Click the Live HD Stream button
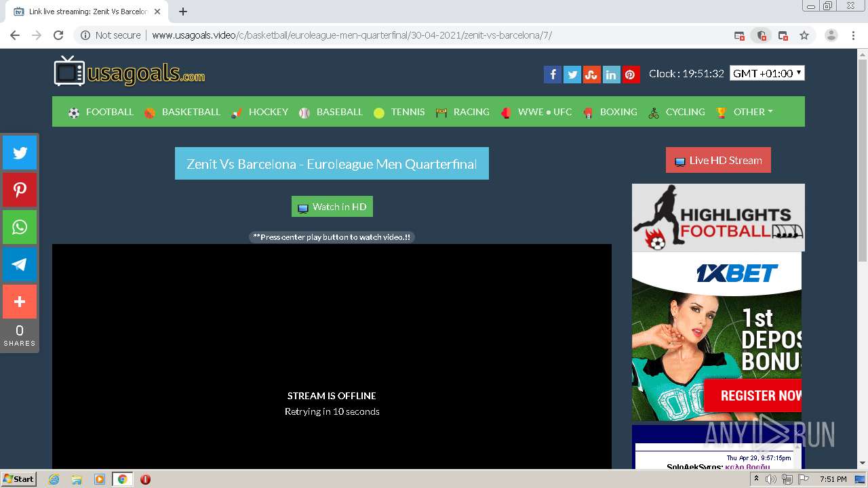 tap(718, 160)
